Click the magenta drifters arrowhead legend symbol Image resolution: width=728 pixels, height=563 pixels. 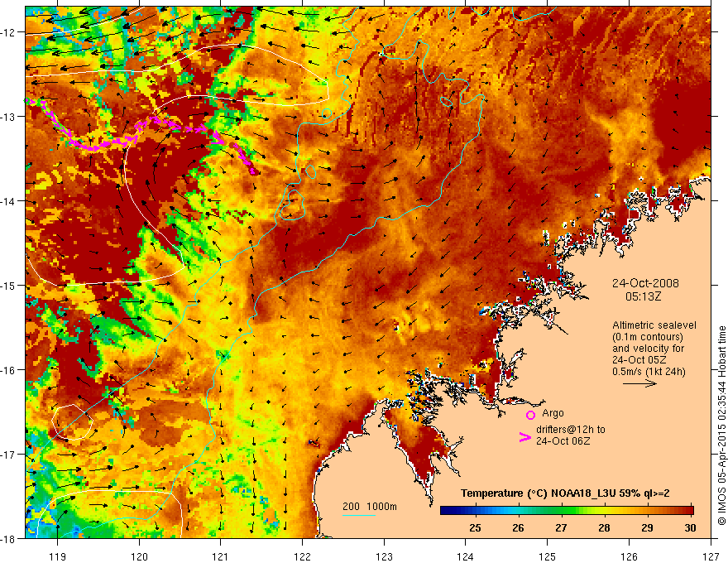click(524, 437)
